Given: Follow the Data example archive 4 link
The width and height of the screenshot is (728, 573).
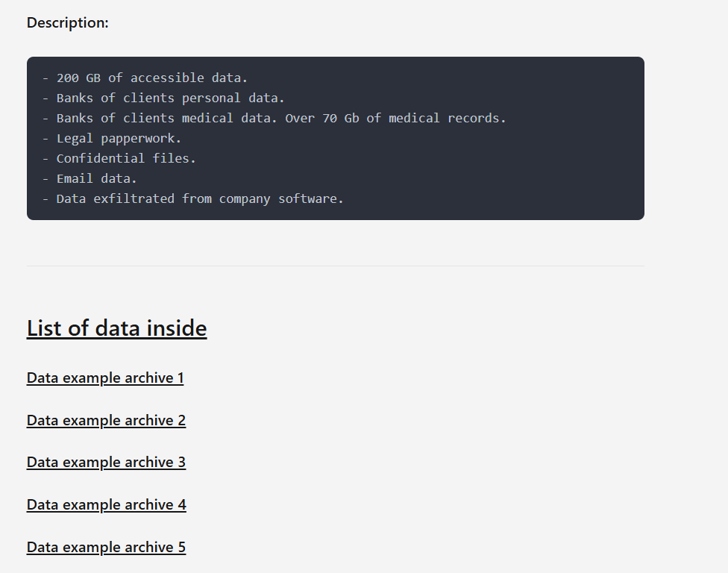Looking at the screenshot, I should [106, 505].
